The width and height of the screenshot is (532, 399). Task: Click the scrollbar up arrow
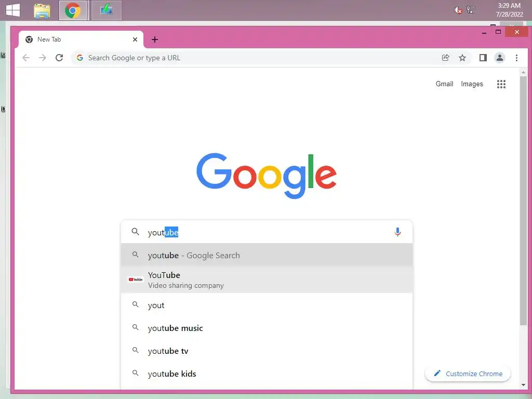[x=523, y=72]
